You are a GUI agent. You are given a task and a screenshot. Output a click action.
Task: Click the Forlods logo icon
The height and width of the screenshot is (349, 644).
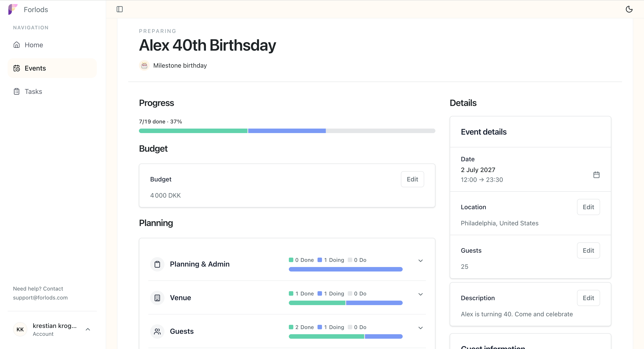pyautogui.click(x=13, y=9)
